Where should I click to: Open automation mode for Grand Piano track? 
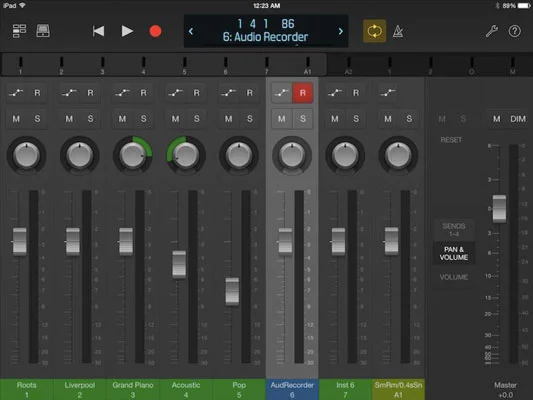point(122,92)
